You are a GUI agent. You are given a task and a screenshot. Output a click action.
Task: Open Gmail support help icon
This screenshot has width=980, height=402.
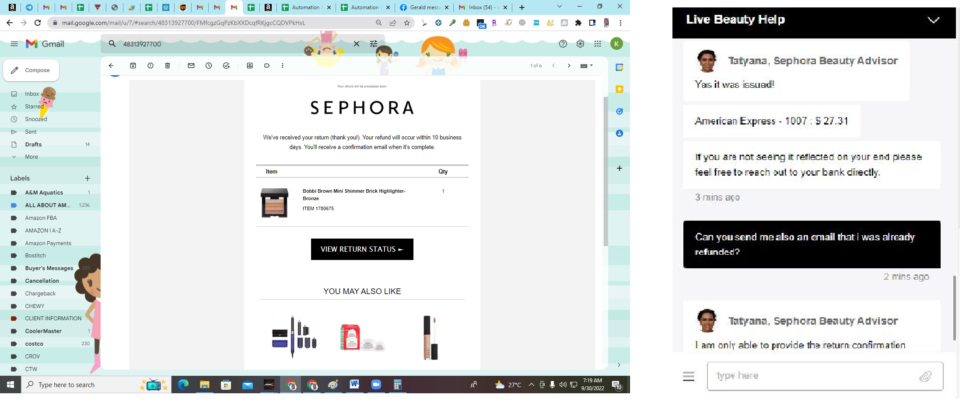[563, 44]
